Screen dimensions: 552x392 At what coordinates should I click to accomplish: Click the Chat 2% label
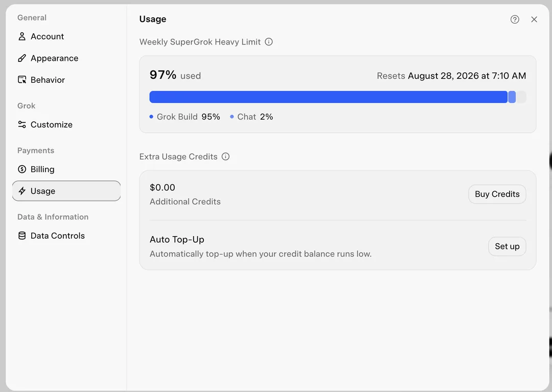click(x=255, y=117)
